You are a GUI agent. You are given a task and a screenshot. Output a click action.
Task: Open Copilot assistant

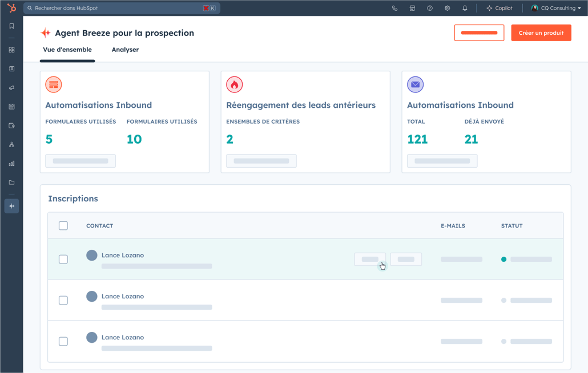click(x=499, y=9)
